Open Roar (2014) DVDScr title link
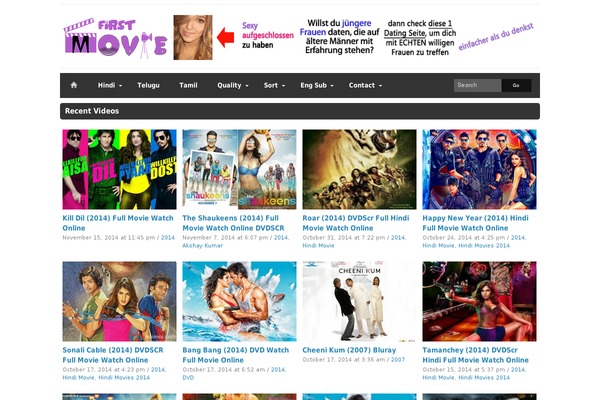Screen dimensions: 600x400 [x=355, y=223]
